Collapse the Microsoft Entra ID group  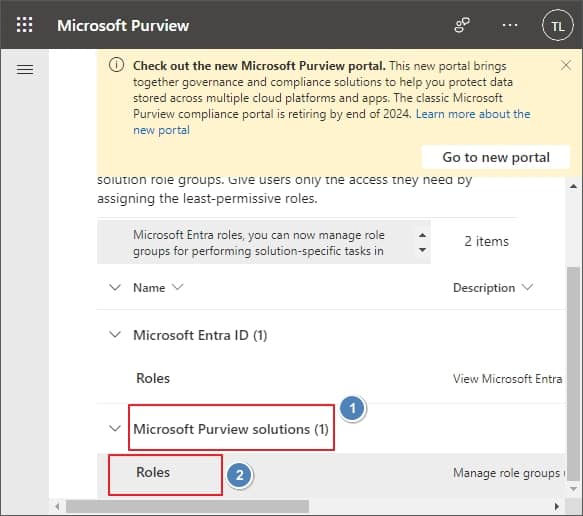(115, 334)
